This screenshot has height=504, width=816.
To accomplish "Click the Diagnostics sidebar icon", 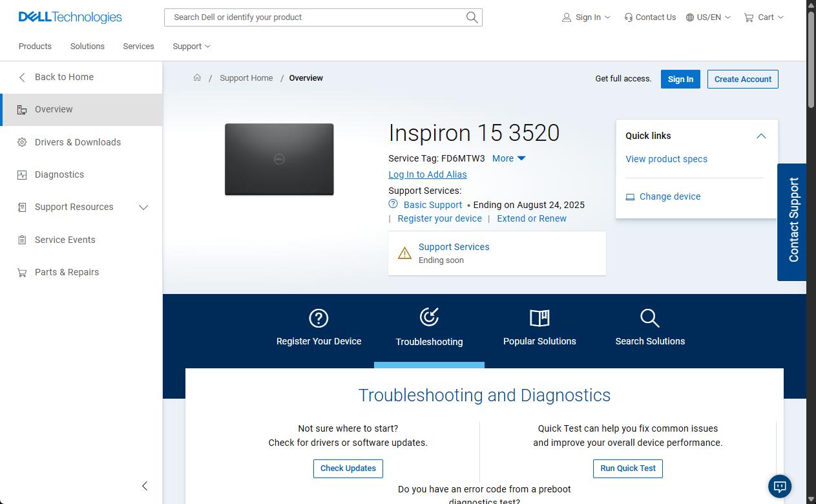I will click(22, 174).
